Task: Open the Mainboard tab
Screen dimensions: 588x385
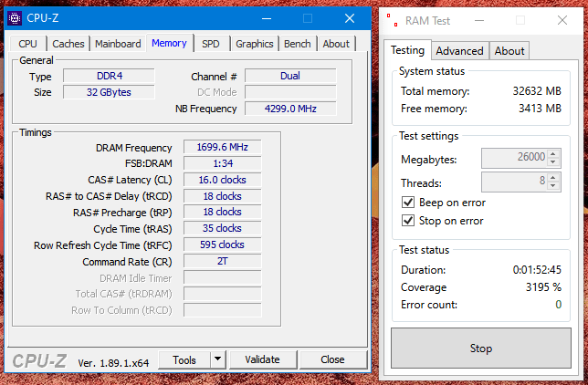Action: [x=118, y=44]
